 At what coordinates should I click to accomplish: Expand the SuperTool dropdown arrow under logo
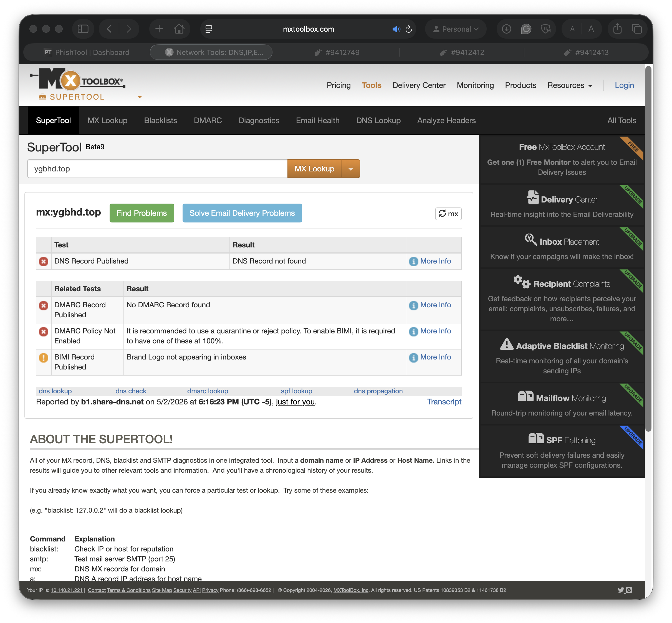pos(140,97)
